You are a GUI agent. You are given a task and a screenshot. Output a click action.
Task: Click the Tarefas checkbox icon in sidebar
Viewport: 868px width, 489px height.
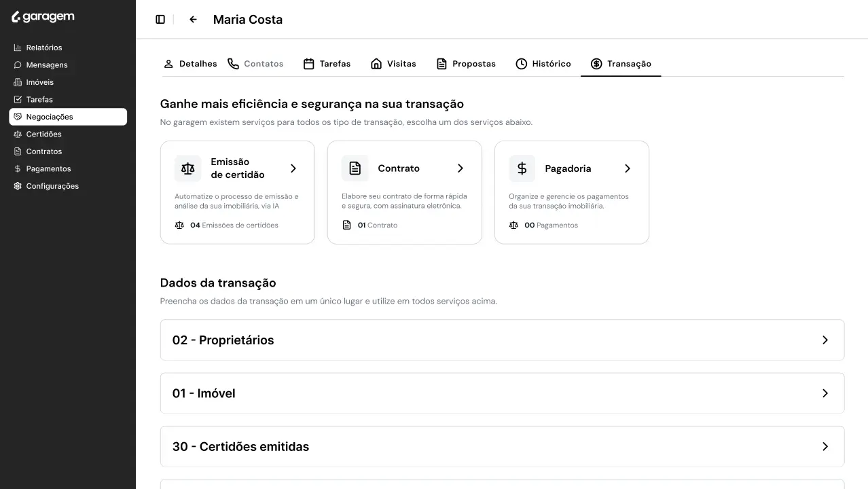tap(18, 100)
